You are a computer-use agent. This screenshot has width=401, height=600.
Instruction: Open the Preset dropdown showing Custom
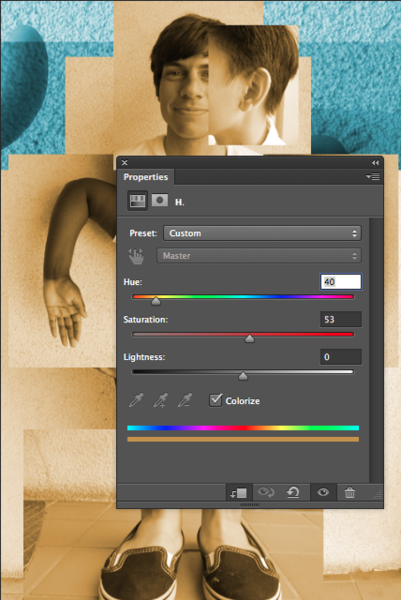(x=262, y=233)
